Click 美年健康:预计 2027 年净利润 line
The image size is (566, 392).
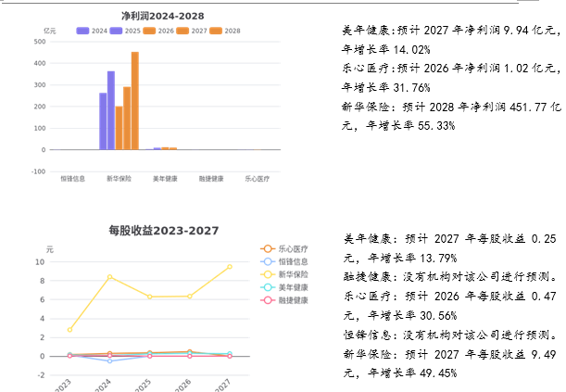pyautogui.click(x=451, y=31)
